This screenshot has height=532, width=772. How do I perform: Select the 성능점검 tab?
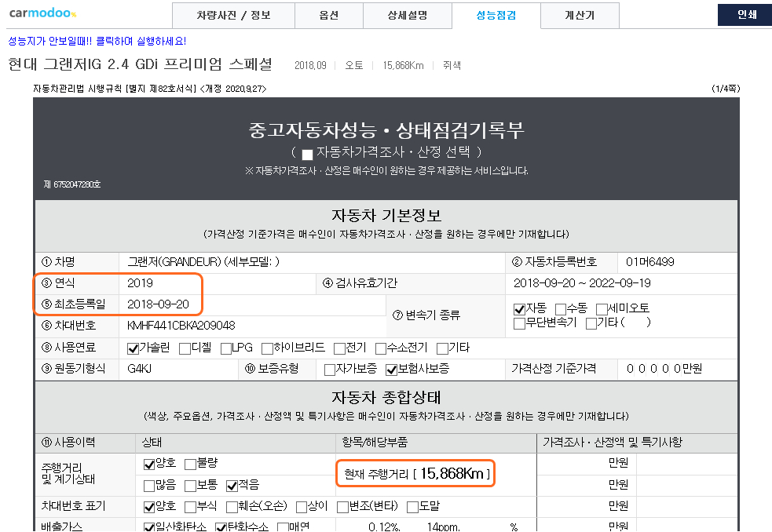[x=496, y=15]
